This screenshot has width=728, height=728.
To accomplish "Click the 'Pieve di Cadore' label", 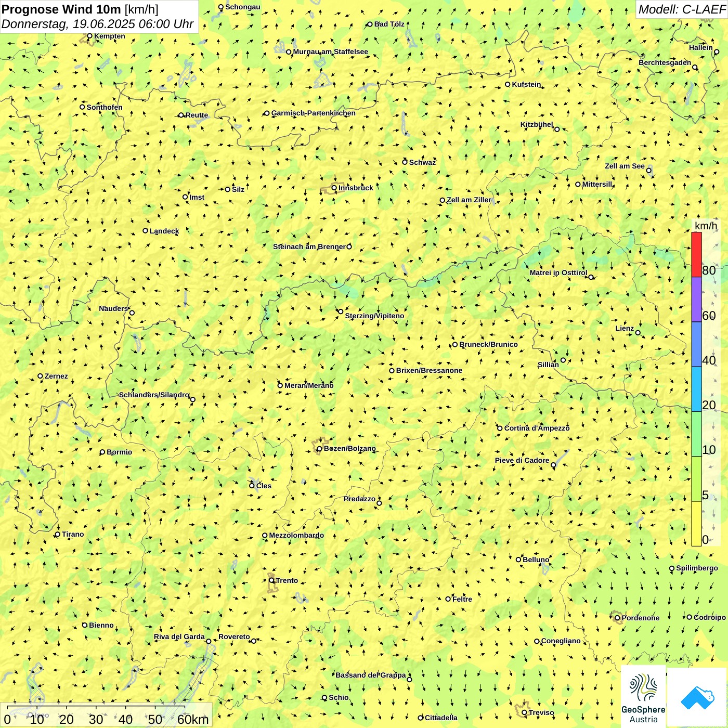I will click(522, 461).
